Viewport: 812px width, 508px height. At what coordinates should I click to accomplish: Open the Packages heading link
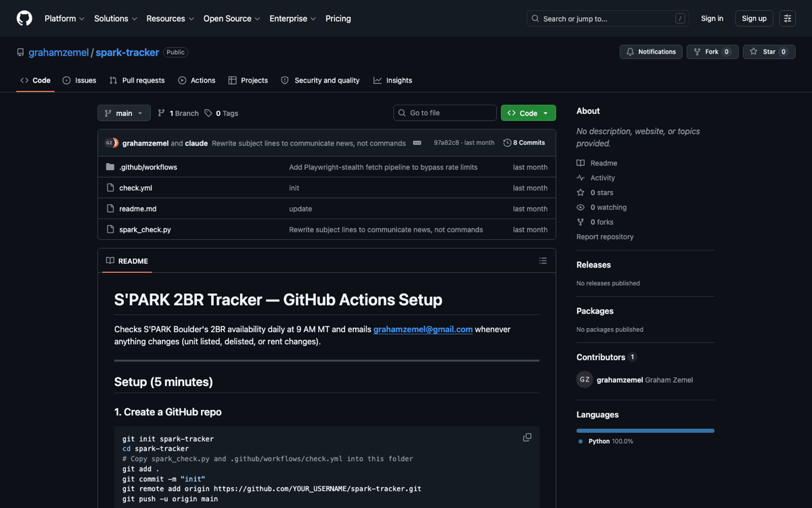[x=595, y=311]
